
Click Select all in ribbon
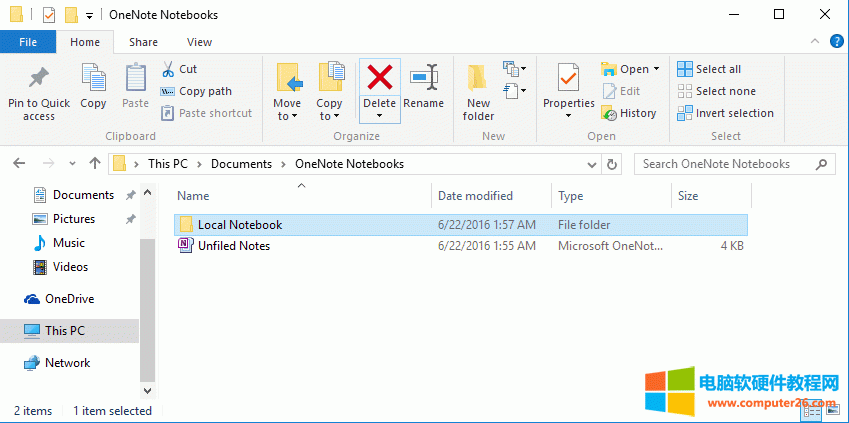pyautogui.click(x=709, y=69)
